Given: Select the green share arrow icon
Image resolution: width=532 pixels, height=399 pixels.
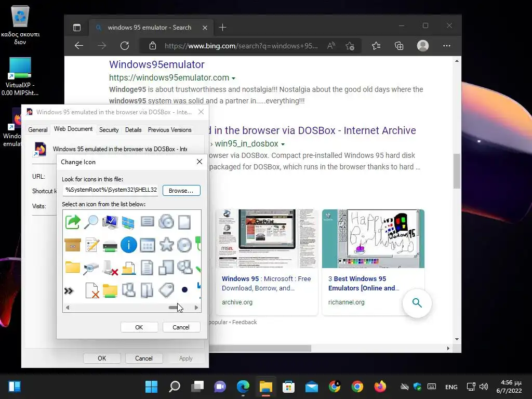Looking at the screenshot, I should [x=73, y=222].
